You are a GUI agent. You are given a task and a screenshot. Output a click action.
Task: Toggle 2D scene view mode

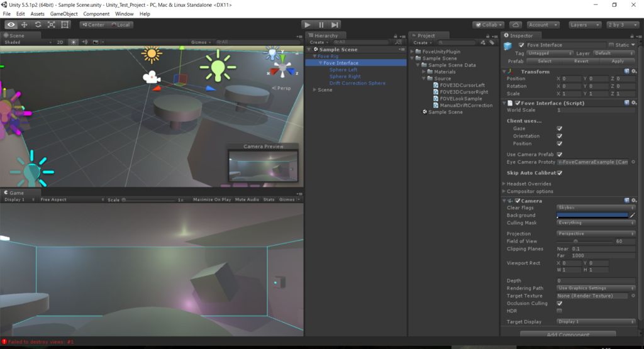coord(60,42)
